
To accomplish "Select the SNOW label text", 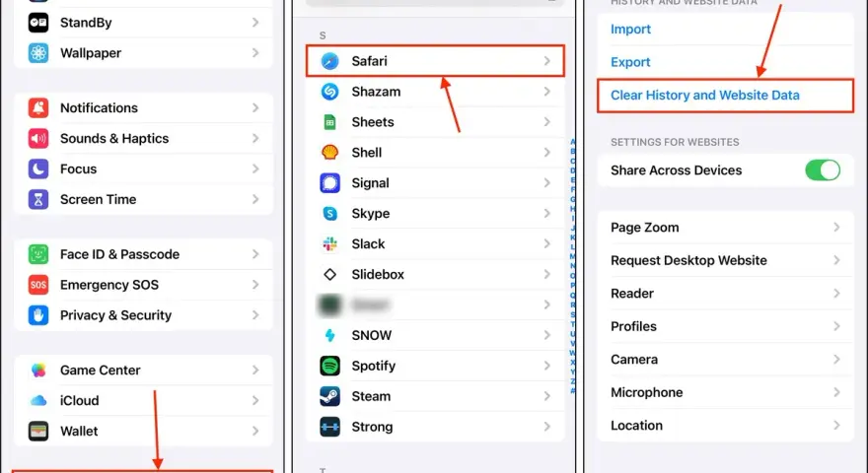I will click(x=372, y=335).
